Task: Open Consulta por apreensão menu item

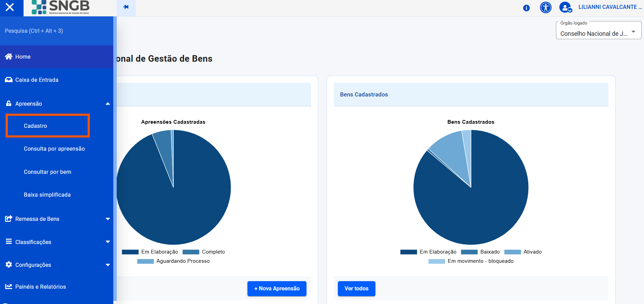Action: point(54,149)
